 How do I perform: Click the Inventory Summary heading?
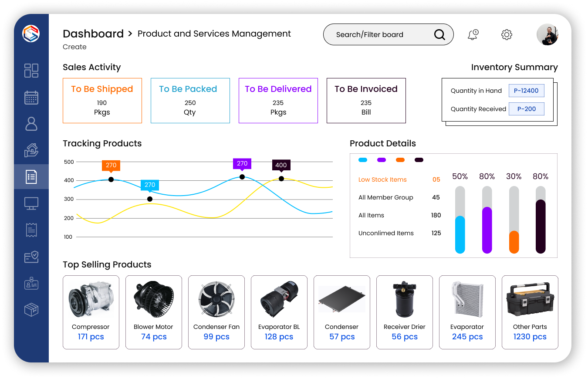tap(514, 67)
